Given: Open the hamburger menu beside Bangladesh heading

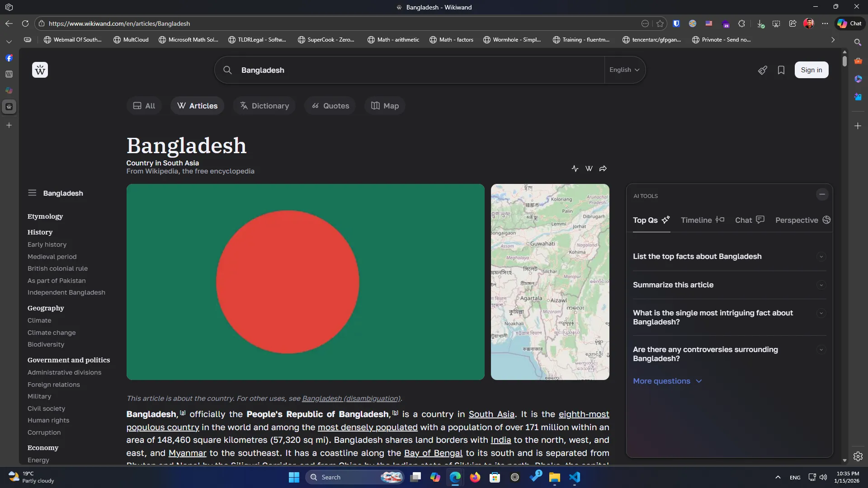Looking at the screenshot, I should [x=32, y=193].
